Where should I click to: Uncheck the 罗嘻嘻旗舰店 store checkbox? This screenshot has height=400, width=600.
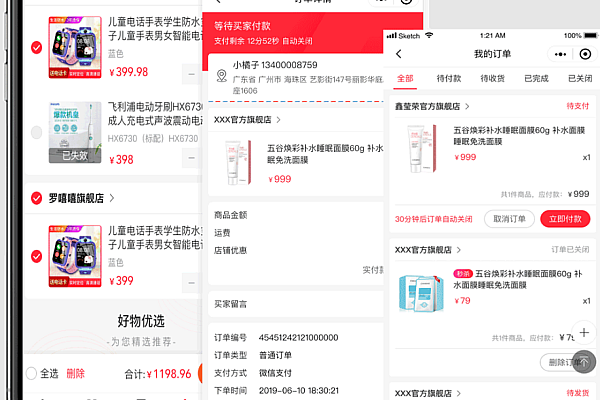(36, 198)
